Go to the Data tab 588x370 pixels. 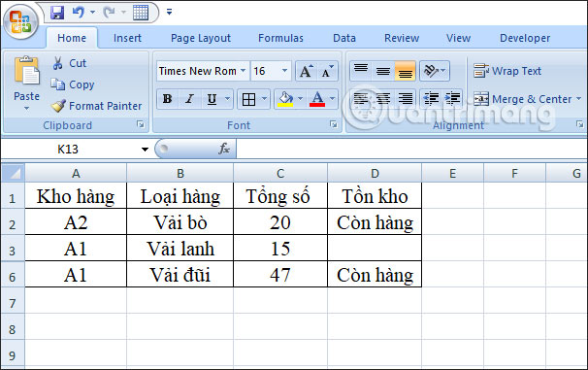pos(344,38)
